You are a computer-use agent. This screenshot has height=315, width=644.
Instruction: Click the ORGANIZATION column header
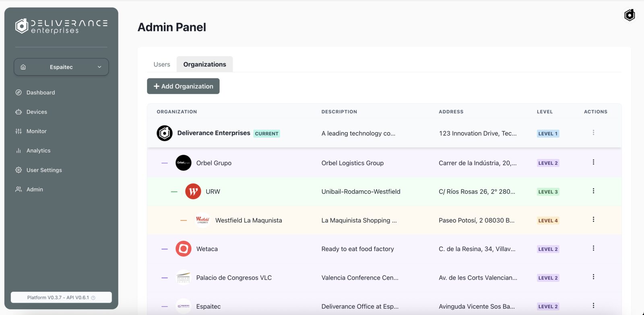(x=177, y=112)
